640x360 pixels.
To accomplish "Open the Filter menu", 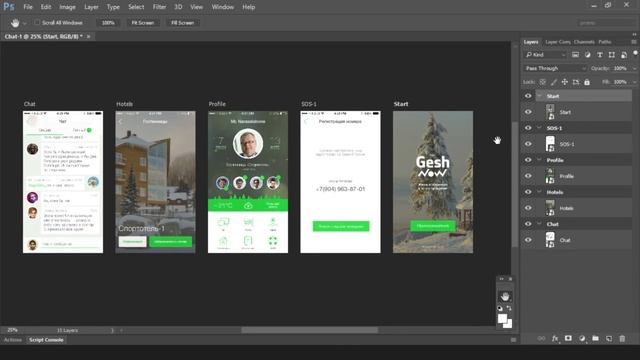I will [x=159, y=7].
